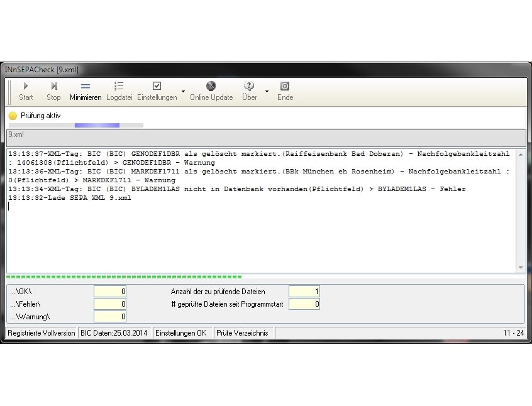
Task: Open the Über help icon
Action: tap(249, 86)
